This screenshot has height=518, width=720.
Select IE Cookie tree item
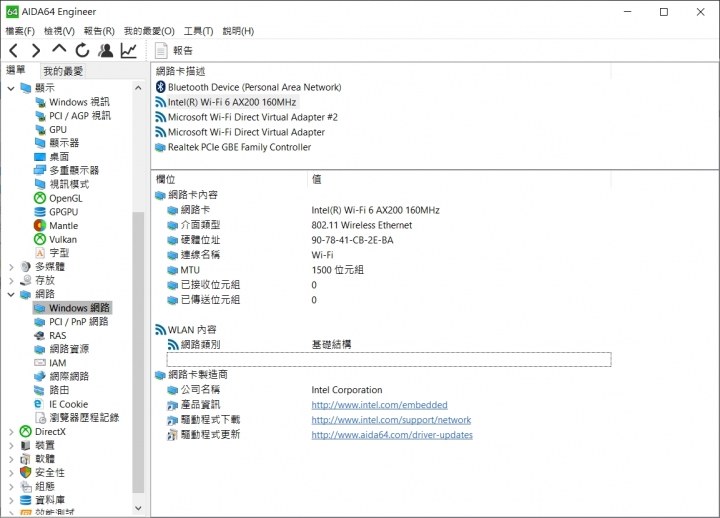pyautogui.click(x=68, y=404)
